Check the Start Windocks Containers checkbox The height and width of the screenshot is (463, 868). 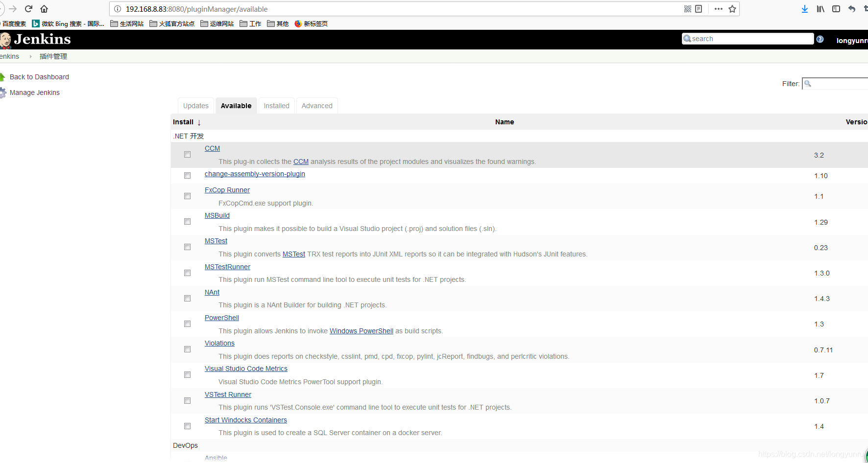tap(187, 426)
